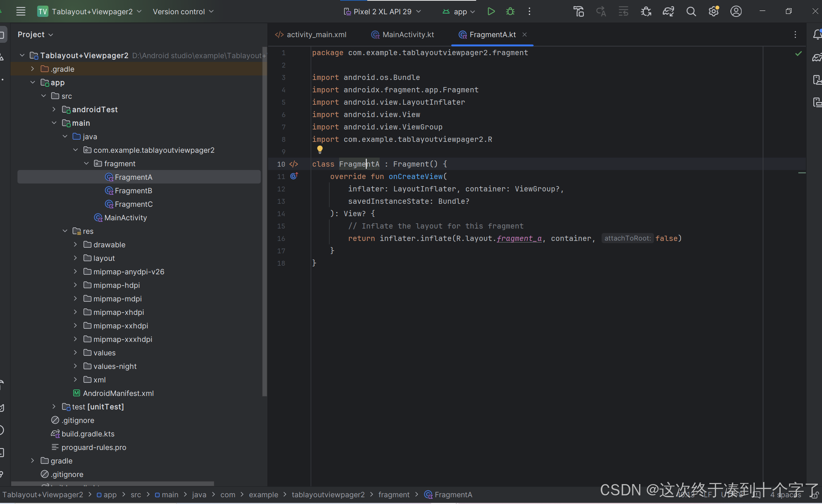Open the IDE settings gear icon

pyautogui.click(x=713, y=12)
